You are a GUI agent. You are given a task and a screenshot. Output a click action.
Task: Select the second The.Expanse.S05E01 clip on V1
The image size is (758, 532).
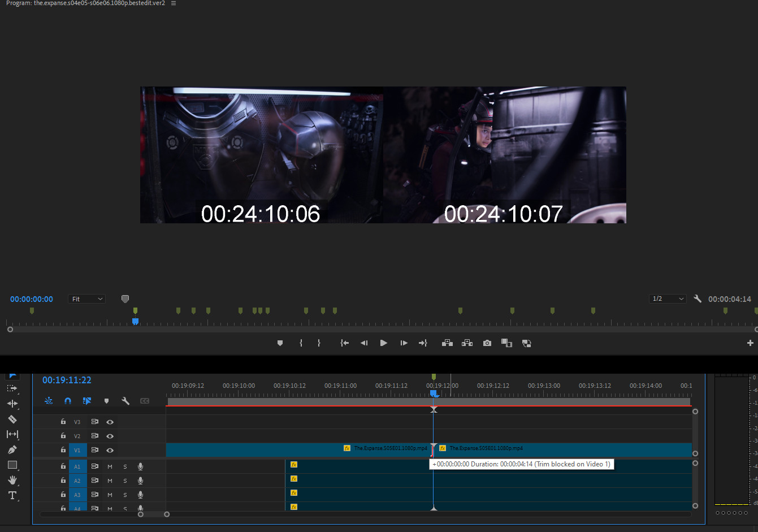565,449
